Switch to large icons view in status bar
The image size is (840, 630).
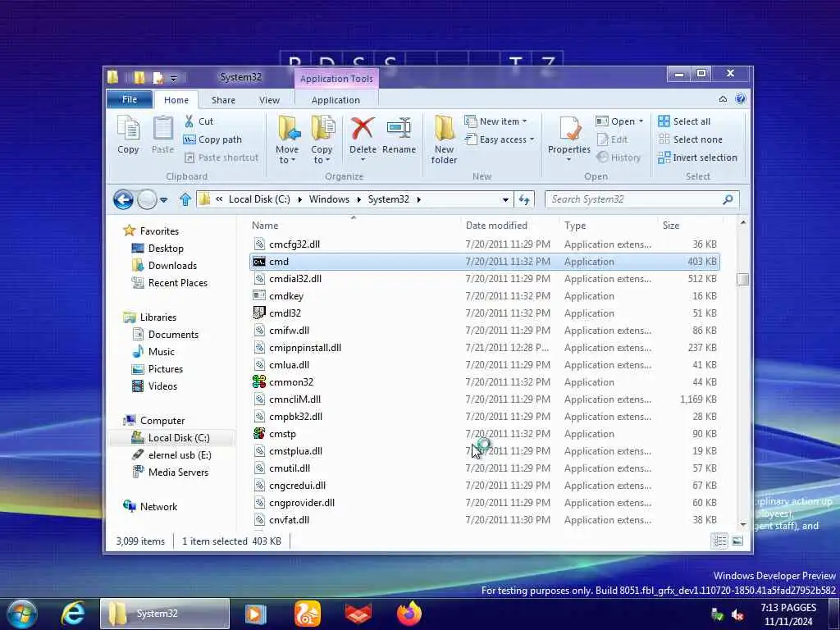click(x=737, y=541)
